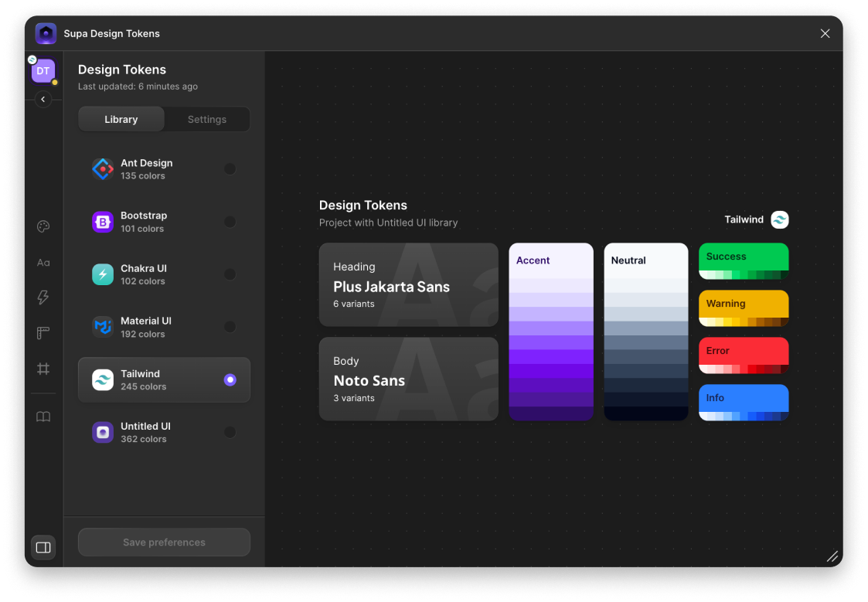Click the "3 variants" text
The height and width of the screenshot is (602, 868).
[x=354, y=398]
